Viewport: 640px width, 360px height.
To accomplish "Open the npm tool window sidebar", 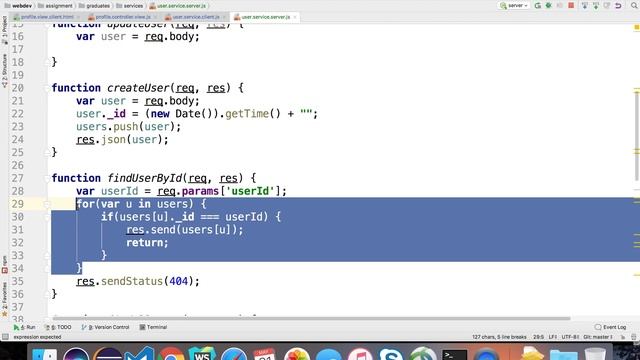I will click(x=4, y=264).
